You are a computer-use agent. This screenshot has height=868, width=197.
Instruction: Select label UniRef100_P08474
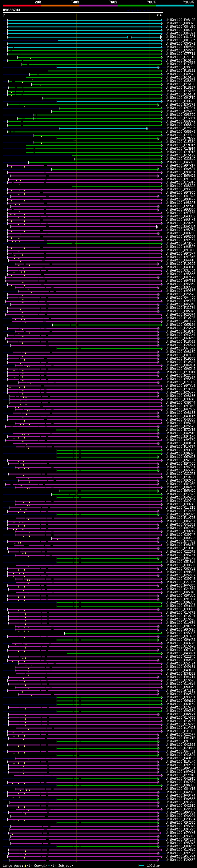click(x=180, y=795)
